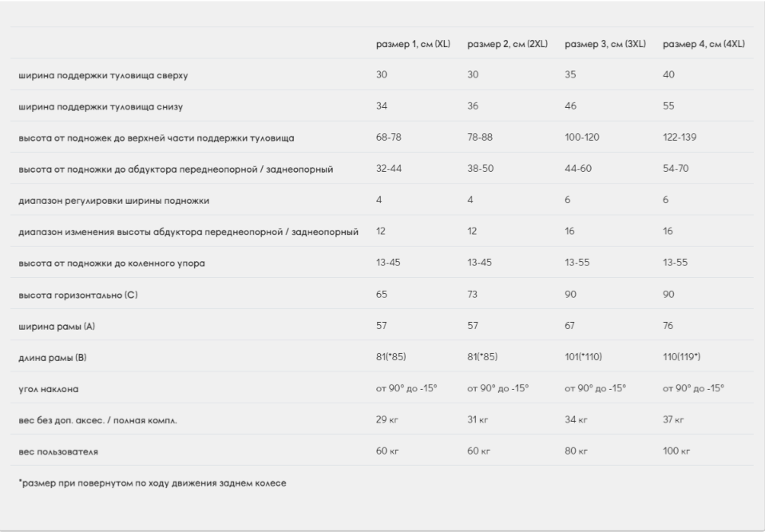Select the 'размер 2, см (2XL)' column header
The image size is (765, 532).
point(507,43)
